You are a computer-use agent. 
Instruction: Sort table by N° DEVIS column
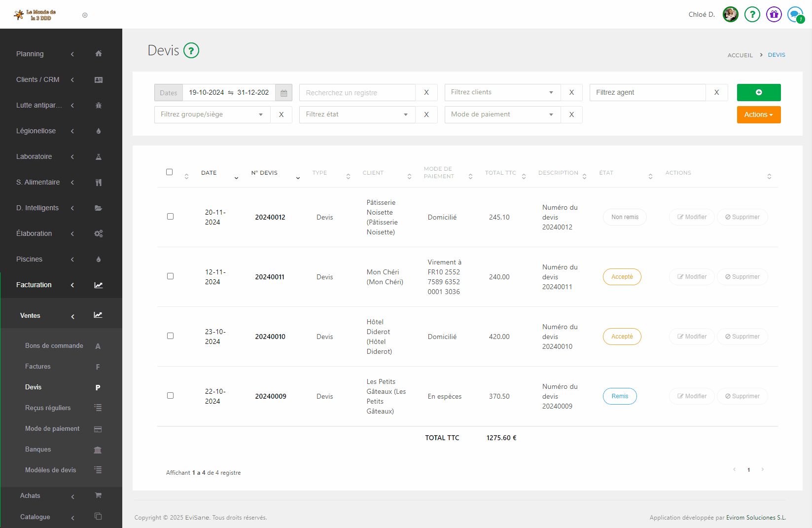(275, 173)
